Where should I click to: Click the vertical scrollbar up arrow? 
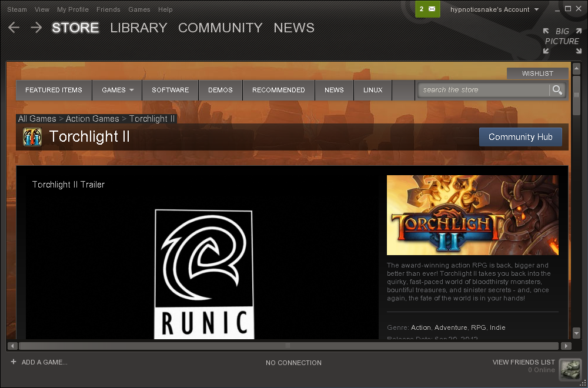[x=577, y=69]
